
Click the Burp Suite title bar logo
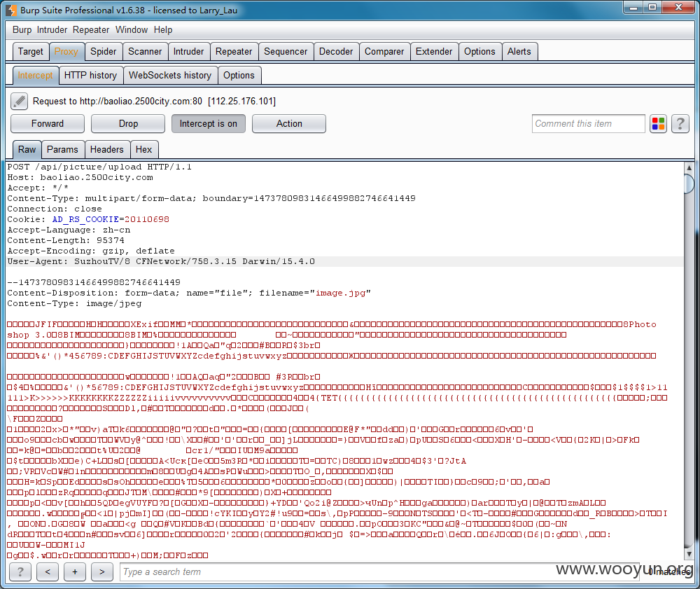(x=12, y=10)
